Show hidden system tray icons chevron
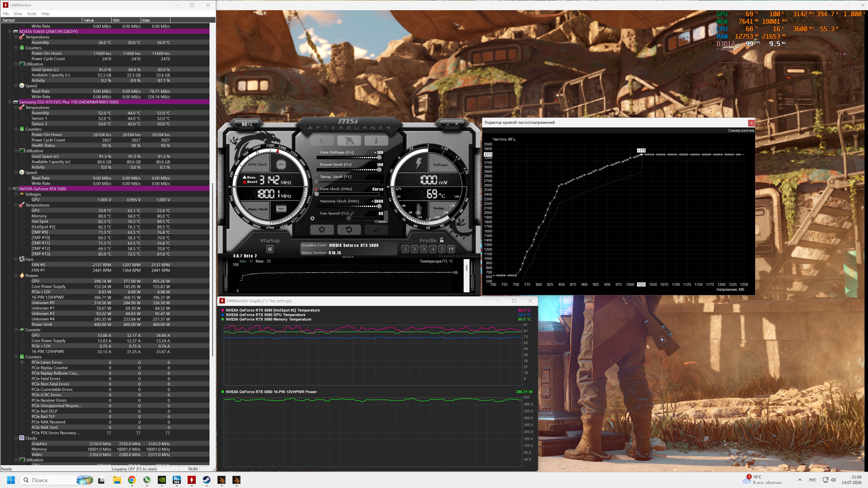 (800, 480)
